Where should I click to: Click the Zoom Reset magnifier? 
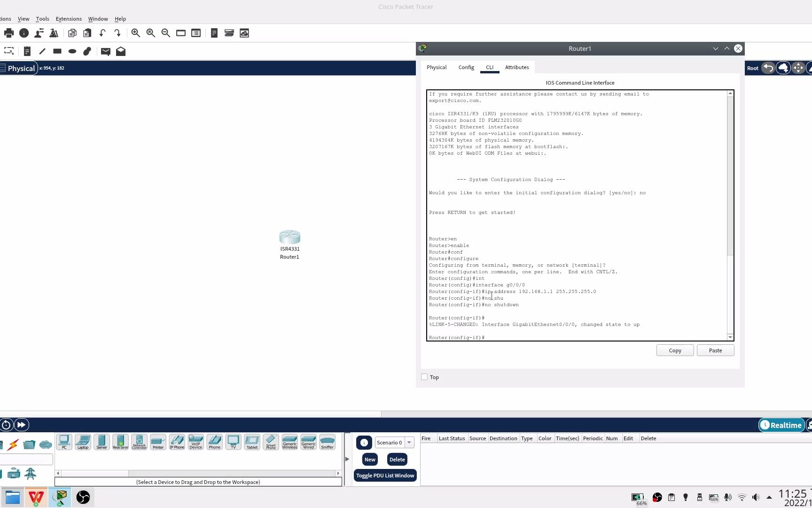pyautogui.click(x=151, y=33)
